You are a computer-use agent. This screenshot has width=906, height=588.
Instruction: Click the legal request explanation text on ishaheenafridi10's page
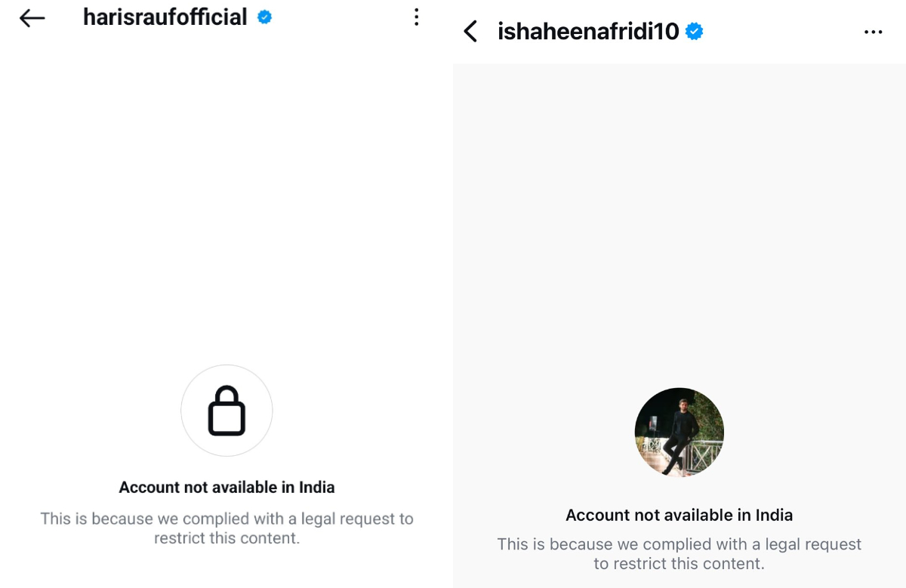pyautogui.click(x=679, y=553)
